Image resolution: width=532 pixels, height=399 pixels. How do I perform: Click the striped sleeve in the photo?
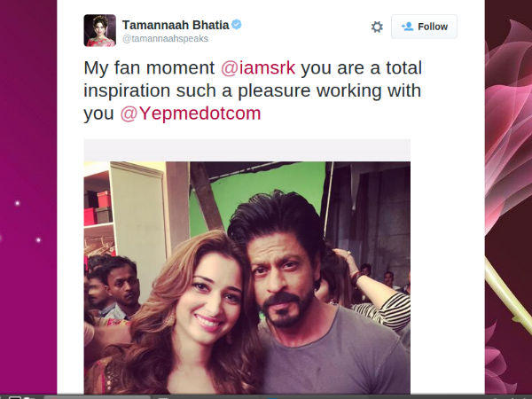(390, 310)
